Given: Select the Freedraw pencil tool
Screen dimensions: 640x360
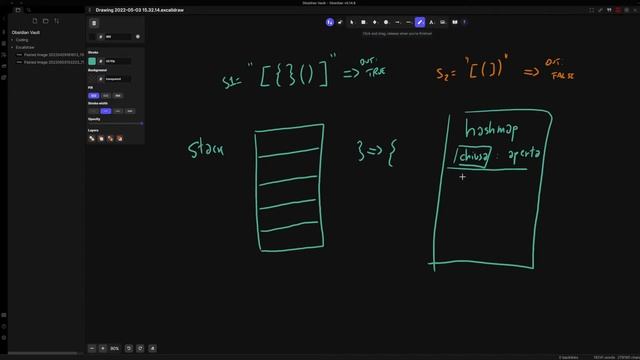Looking at the screenshot, I should click(420, 22).
